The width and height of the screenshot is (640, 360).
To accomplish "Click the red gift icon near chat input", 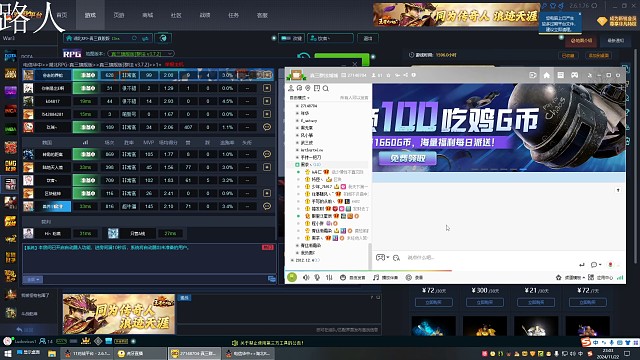I will (x=610, y=264).
